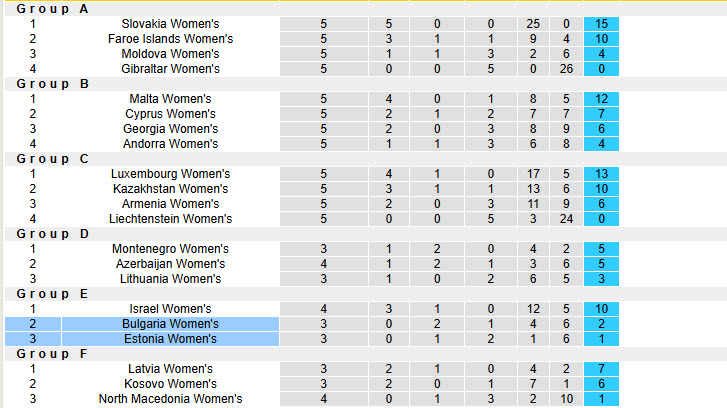
Task: Click the Group A header
Action: 53,9
